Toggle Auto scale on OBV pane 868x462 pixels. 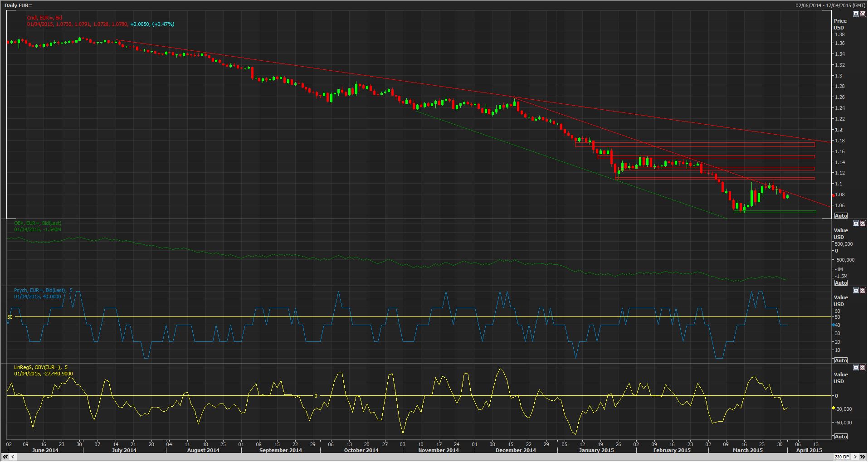[x=841, y=283]
